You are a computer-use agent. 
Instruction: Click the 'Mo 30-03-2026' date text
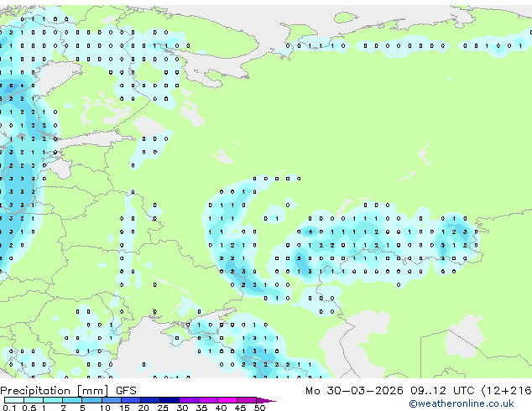[x=354, y=391]
